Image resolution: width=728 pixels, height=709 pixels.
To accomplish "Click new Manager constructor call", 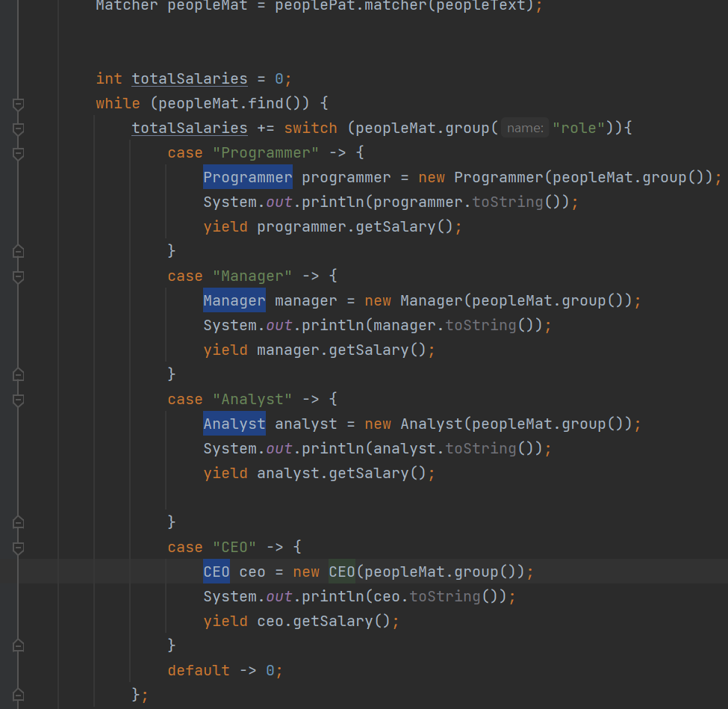I will click(x=499, y=300).
